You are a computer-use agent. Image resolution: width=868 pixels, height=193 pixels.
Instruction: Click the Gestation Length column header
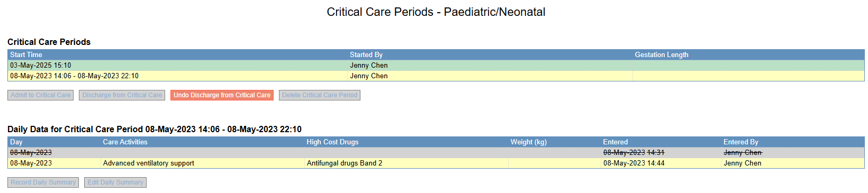pyautogui.click(x=662, y=55)
